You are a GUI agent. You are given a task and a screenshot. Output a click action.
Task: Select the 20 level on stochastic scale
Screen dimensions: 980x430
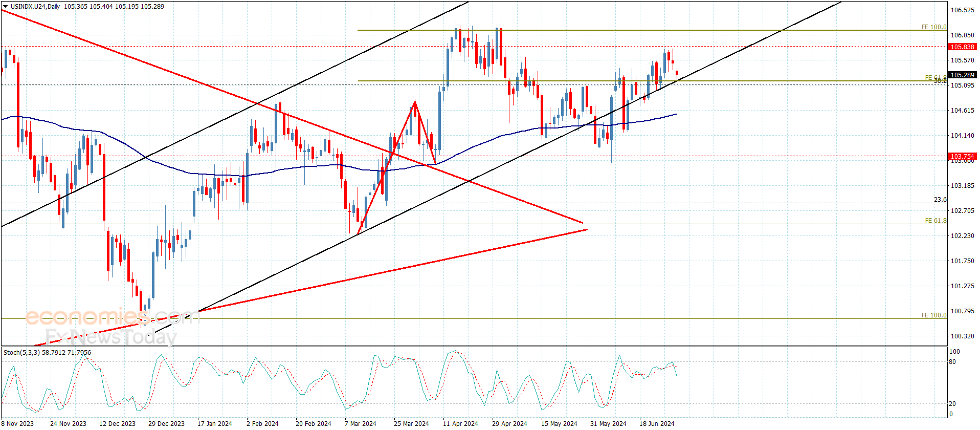952,404
